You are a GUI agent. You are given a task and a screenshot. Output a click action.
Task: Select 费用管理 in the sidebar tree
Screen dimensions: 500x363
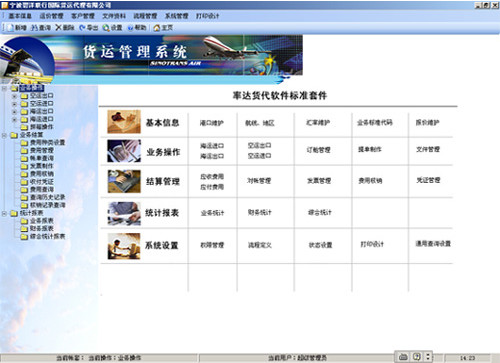tap(42, 150)
